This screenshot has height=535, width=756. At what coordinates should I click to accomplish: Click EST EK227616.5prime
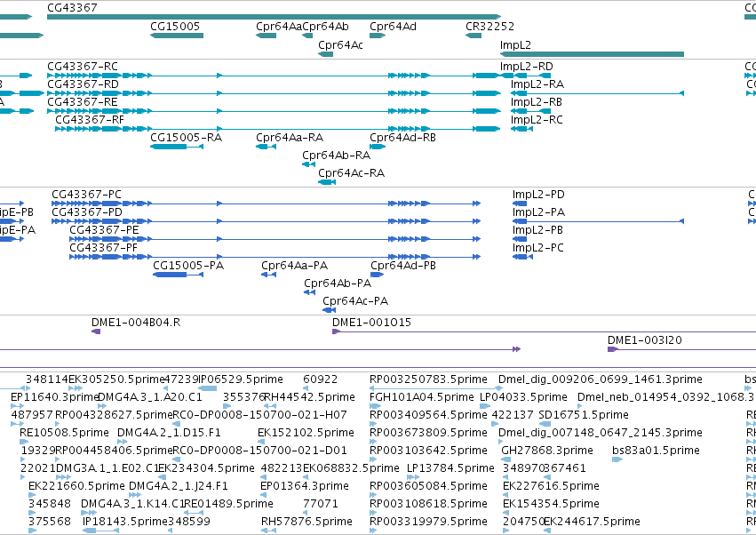(506, 495)
